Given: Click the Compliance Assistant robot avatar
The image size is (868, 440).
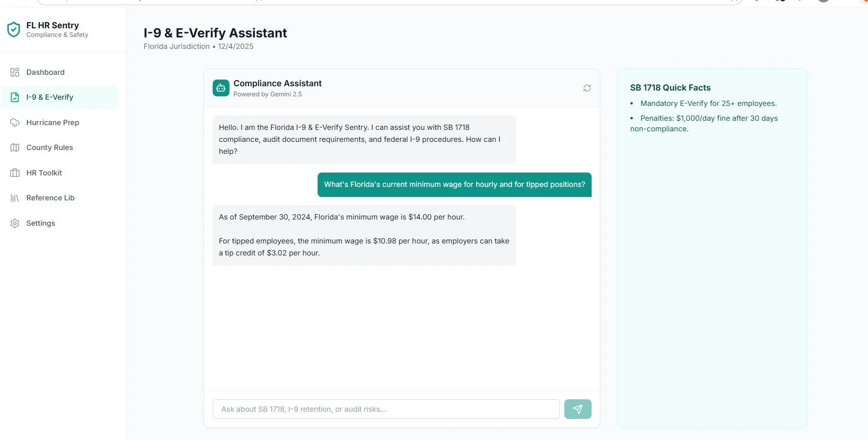Looking at the screenshot, I should (221, 88).
